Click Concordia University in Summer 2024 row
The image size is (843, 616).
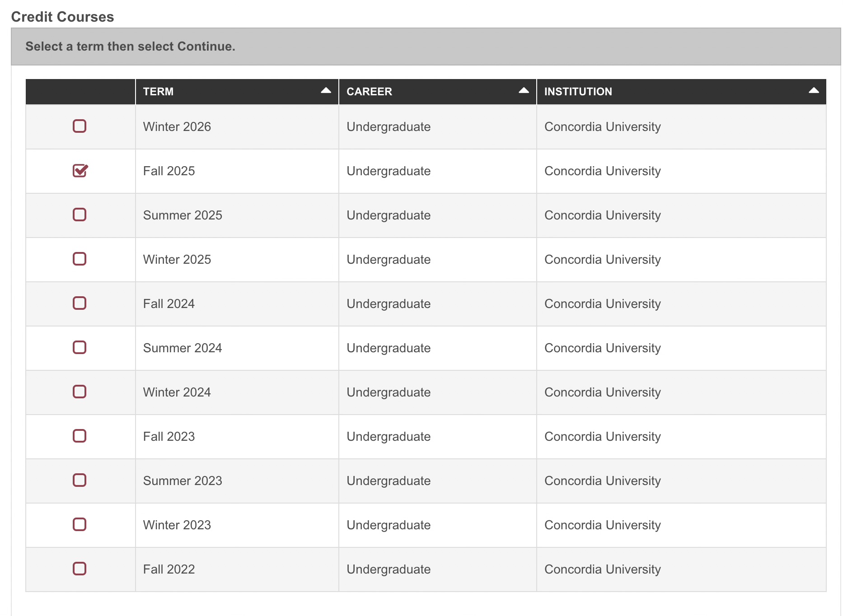pos(602,348)
